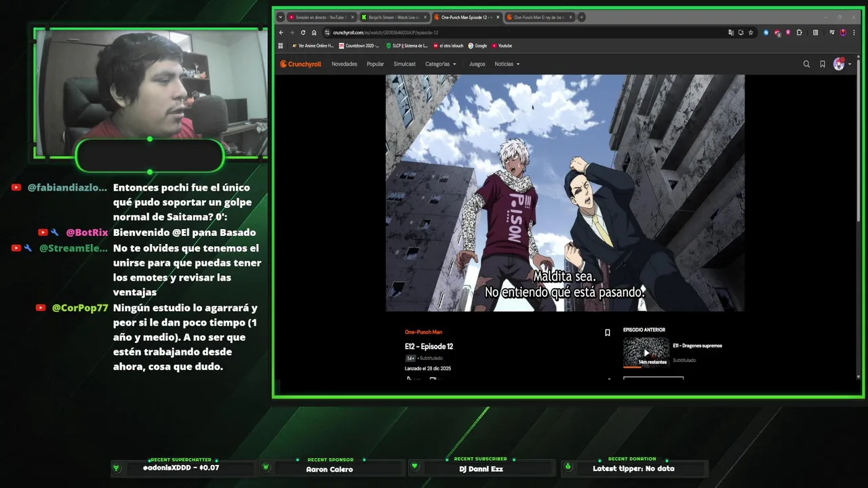This screenshot has height=488, width=868.
Task: View site information icon in address bar
Action: [327, 33]
